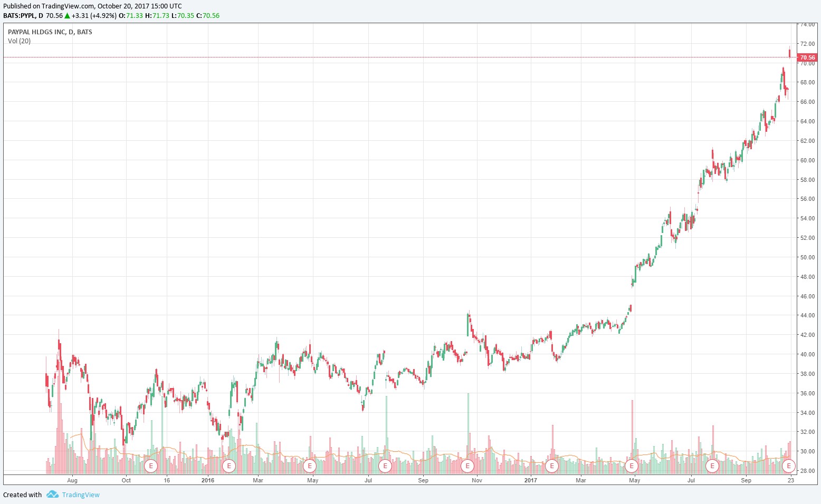The height and width of the screenshot is (504, 821).
Task: Click the earnings E marker between Oct and 16 labels
Action: pos(151,466)
